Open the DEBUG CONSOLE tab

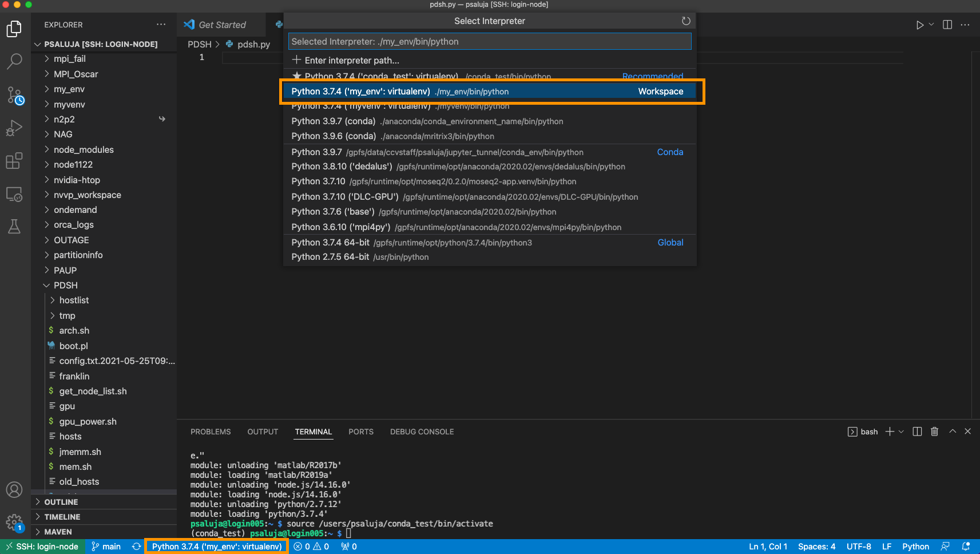coord(422,432)
